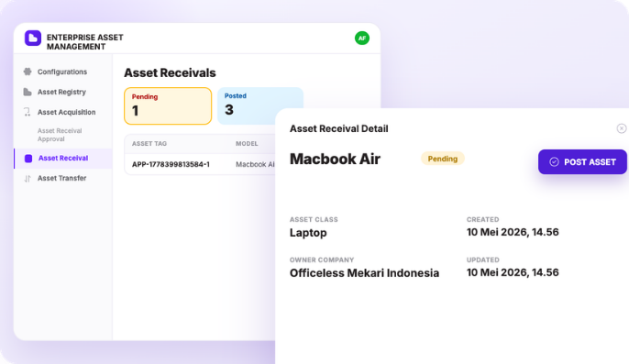Click the MODEL column header
The image size is (629, 364).
click(x=247, y=144)
